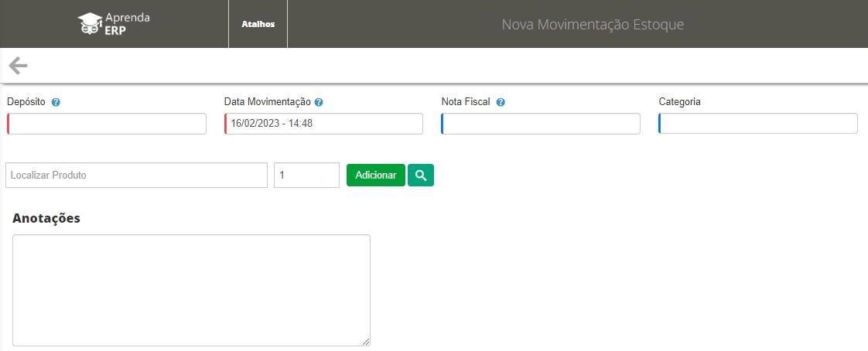Viewport: 868px width, 351px height.
Task: Go back using the left arrow icon
Action: tap(18, 66)
